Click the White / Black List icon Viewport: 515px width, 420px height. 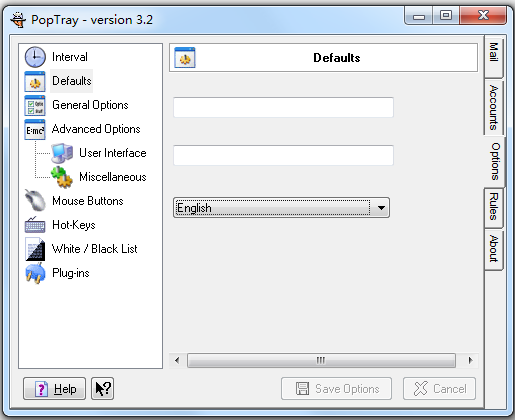point(35,249)
